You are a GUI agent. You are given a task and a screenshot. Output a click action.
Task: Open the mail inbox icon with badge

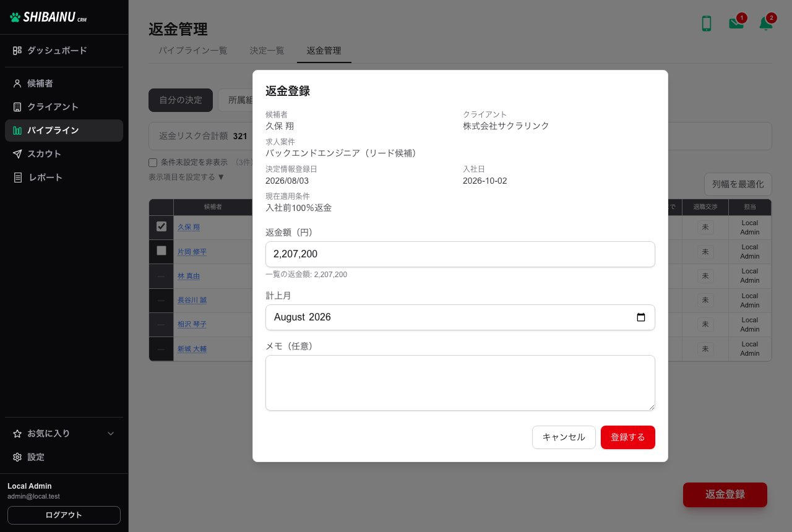pos(736,24)
